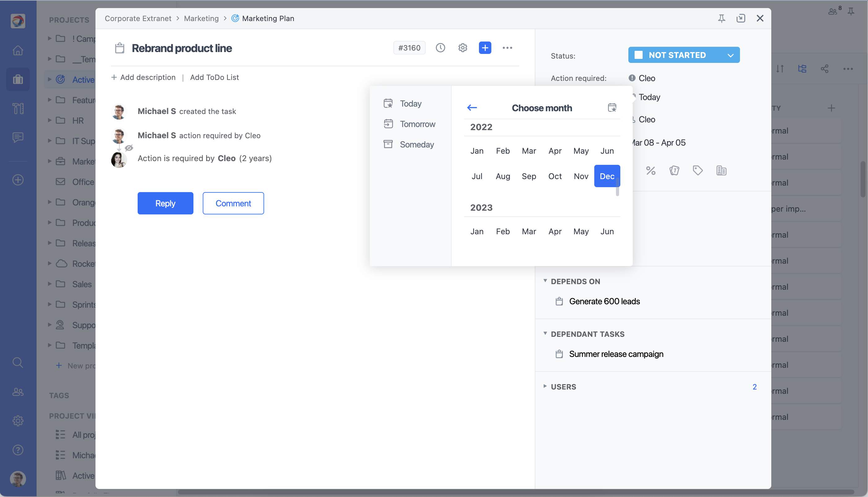Image resolution: width=868 pixels, height=497 pixels.
Task: Collapse the DEPENDANT TASKS section
Action: coord(545,333)
